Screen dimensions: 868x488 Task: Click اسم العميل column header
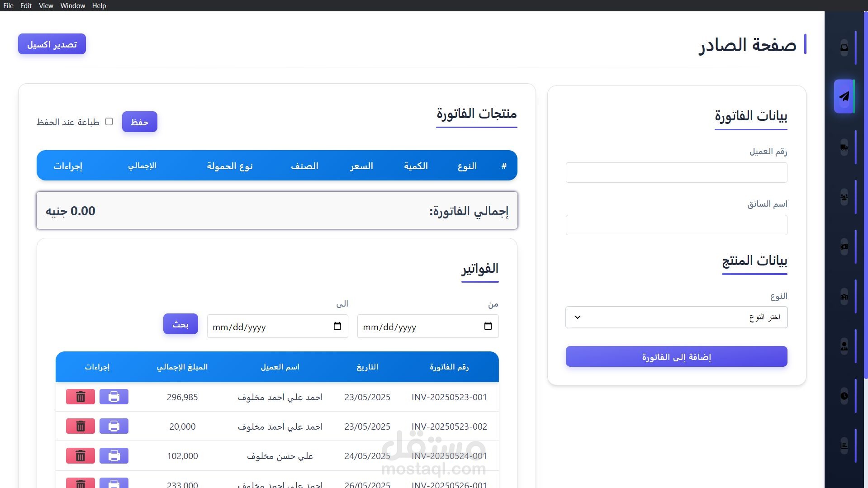pyautogui.click(x=280, y=367)
